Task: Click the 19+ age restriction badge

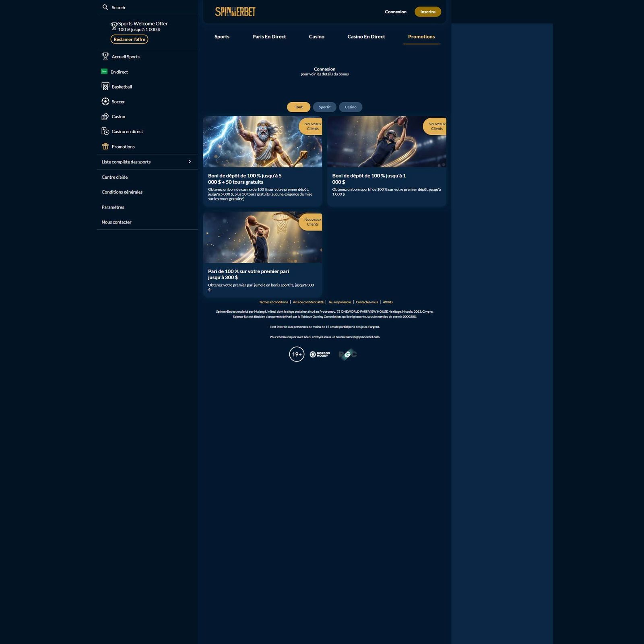Action: [297, 354]
